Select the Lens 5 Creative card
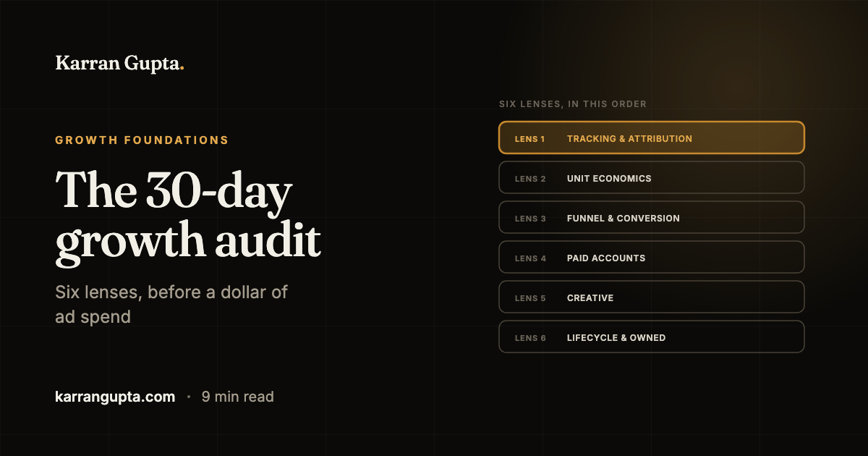The image size is (868, 456). click(652, 297)
